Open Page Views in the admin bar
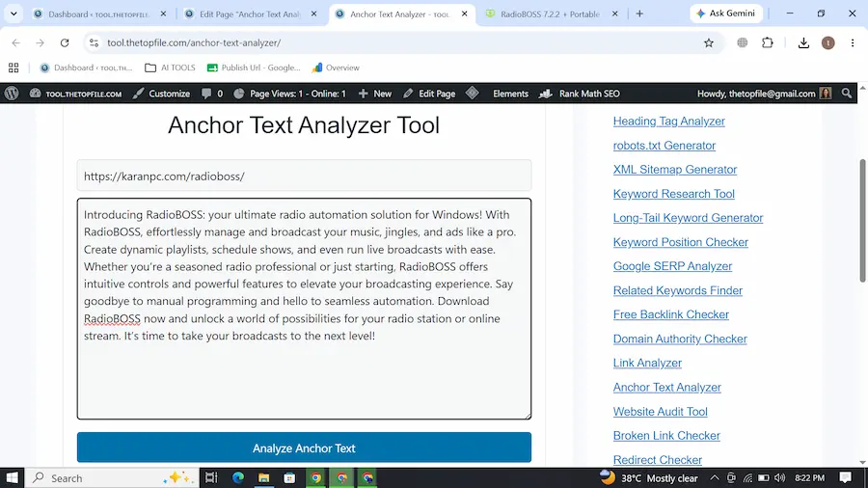The width and height of the screenshot is (868, 488). (x=289, y=94)
